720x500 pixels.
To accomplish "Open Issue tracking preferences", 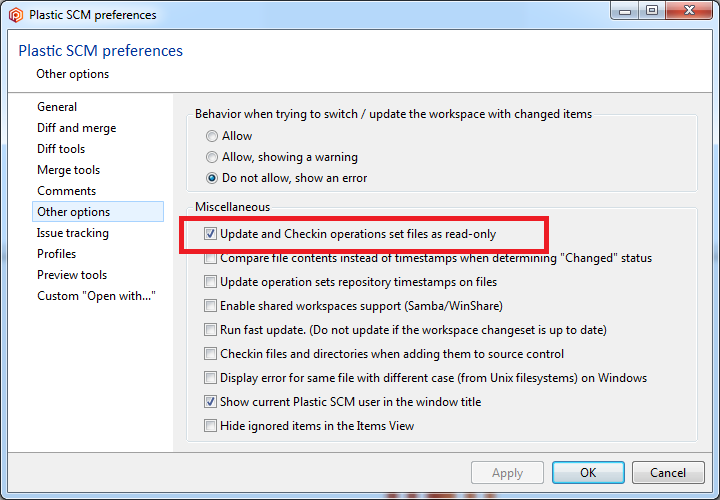I will tap(73, 233).
